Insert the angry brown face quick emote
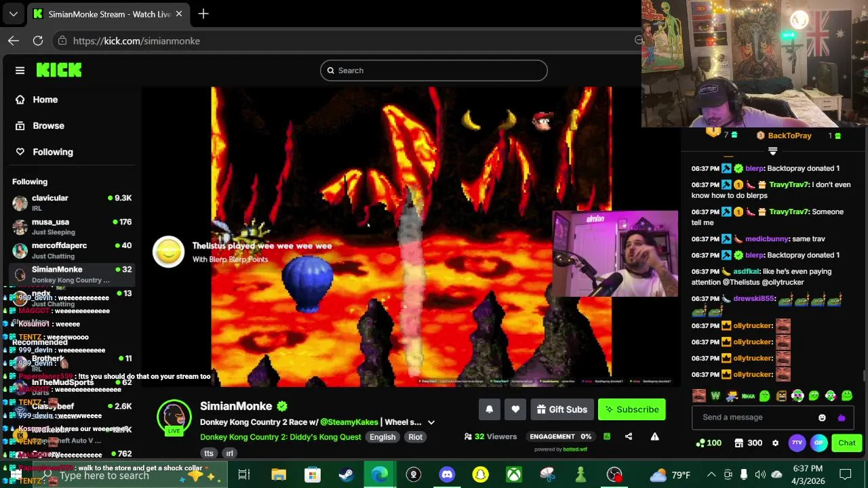 (781, 396)
